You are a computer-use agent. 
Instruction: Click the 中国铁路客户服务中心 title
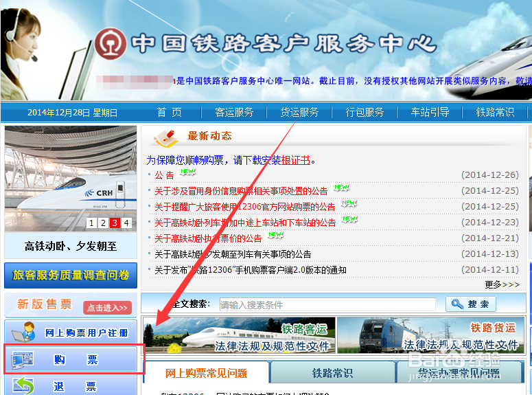(284, 44)
